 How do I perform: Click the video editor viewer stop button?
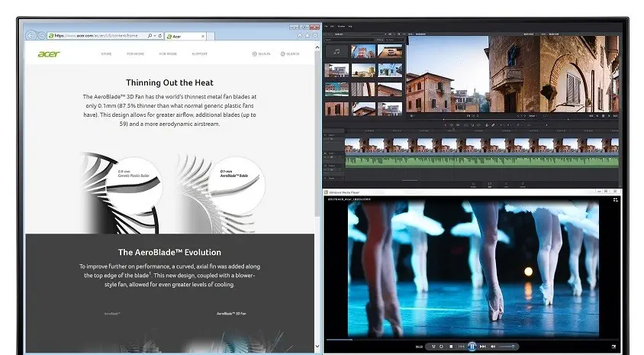603,116
